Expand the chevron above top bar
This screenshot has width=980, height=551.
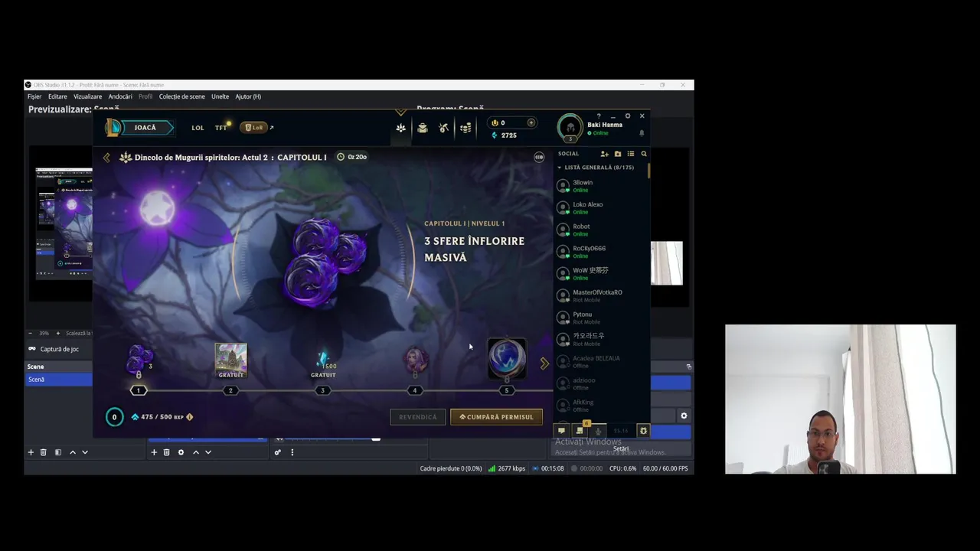[401, 112]
